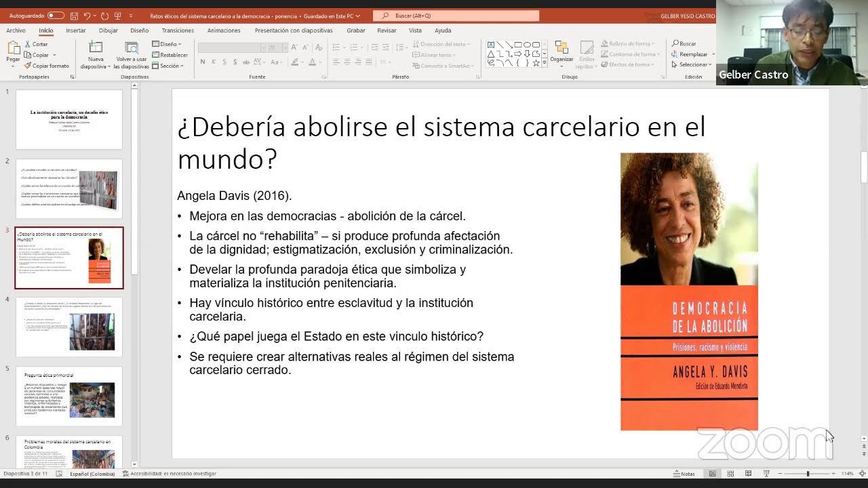Click the Notas button in status bar
The width and height of the screenshot is (868, 488).
pyautogui.click(x=684, y=474)
